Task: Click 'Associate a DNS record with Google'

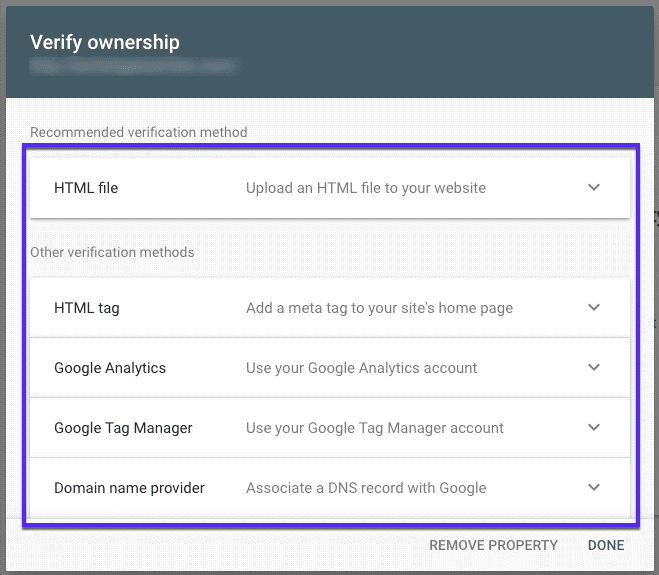Action: 366,488
